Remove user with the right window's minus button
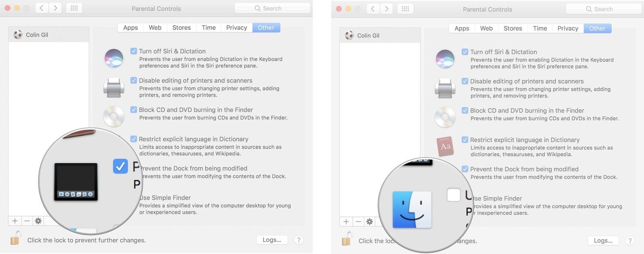Viewport: 644px width, 254px height. (x=358, y=221)
